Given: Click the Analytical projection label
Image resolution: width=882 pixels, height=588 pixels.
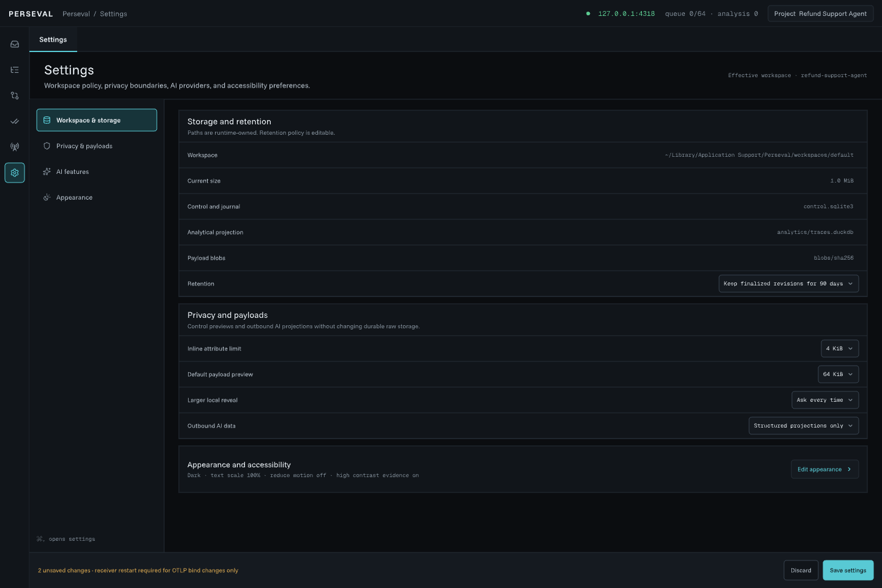Looking at the screenshot, I should tap(215, 232).
